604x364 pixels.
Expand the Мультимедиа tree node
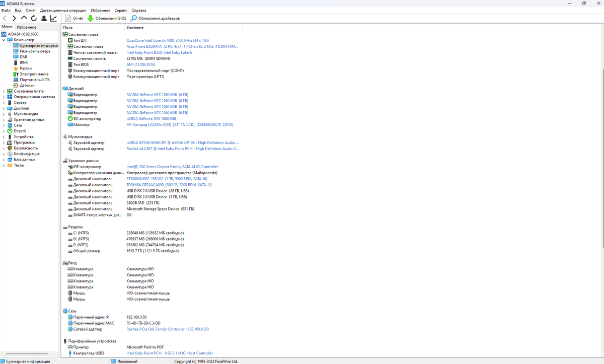tap(4, 114)
